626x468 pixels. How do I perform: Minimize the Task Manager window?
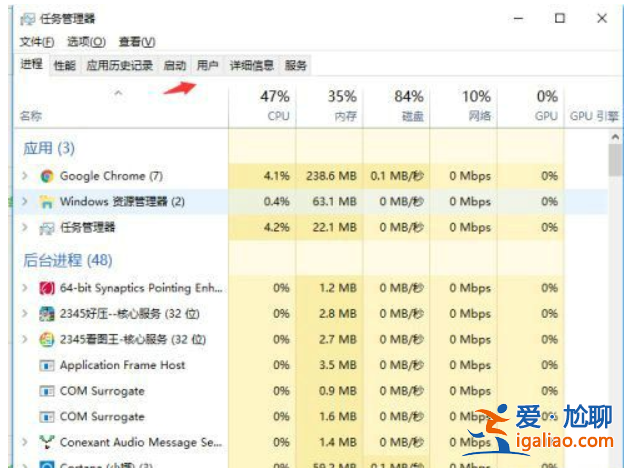click(518, 18)
